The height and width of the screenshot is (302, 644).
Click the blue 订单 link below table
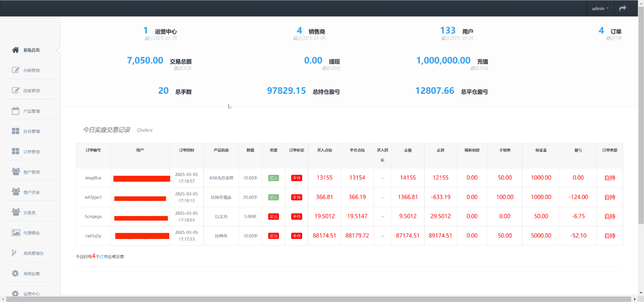tap(104, 256)
